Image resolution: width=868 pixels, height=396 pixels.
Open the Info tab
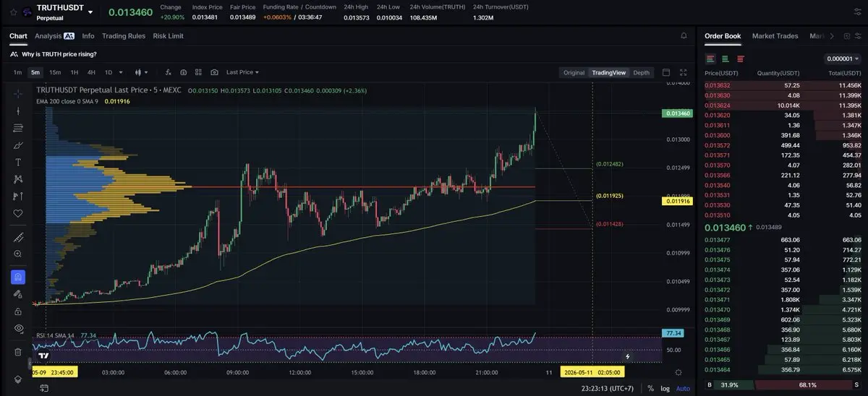coord(88,35)
